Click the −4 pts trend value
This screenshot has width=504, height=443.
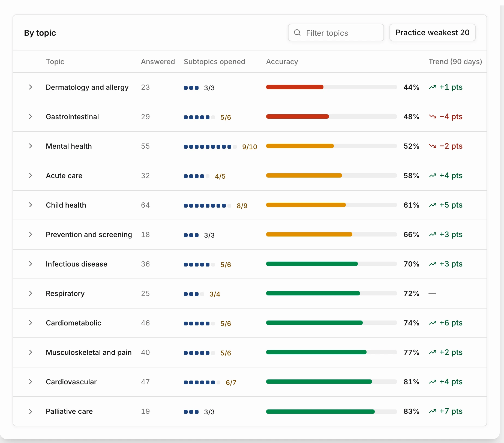click(x=451, y=117)
